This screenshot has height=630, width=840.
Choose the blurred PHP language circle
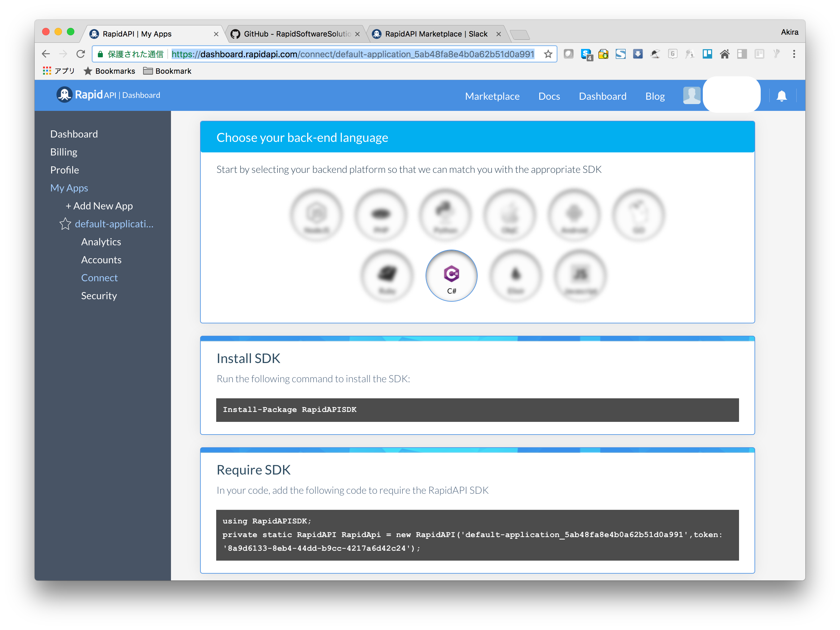(380, 215)
